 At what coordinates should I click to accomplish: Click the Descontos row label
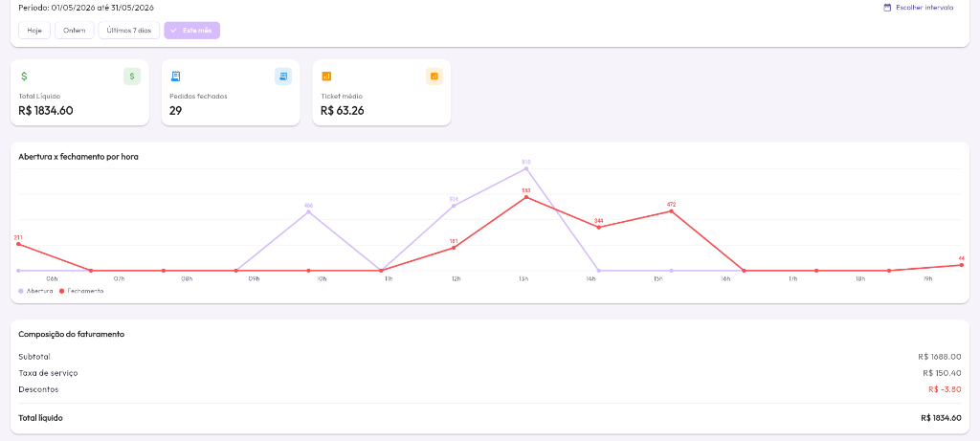coord(38,389)
